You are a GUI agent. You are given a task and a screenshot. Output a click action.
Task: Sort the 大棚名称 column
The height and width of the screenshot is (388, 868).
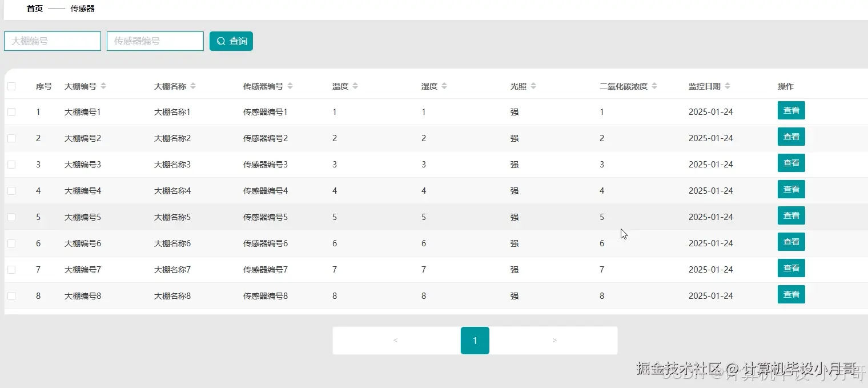192,85
